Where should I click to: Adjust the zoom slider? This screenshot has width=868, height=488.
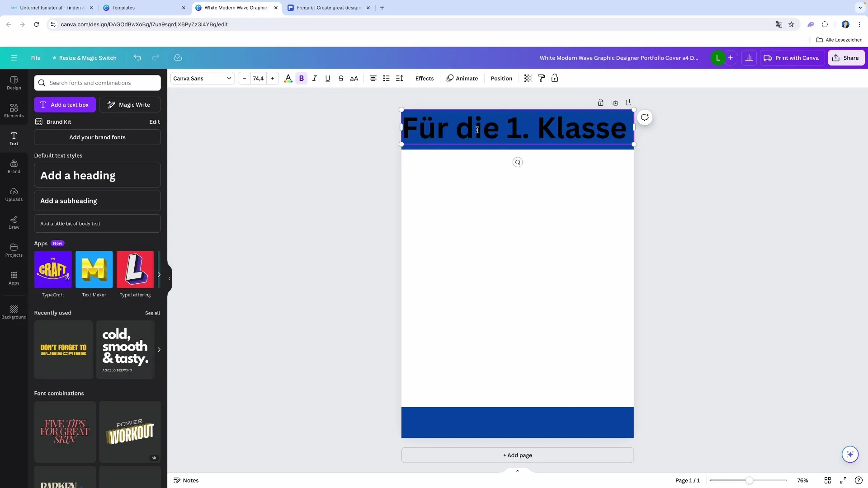coord(748,480)
